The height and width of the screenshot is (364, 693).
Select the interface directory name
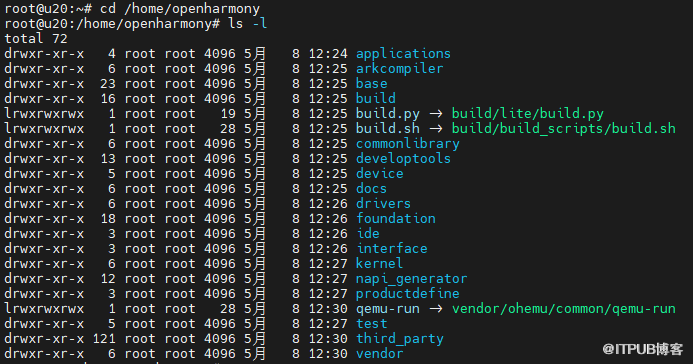(392, 249)
